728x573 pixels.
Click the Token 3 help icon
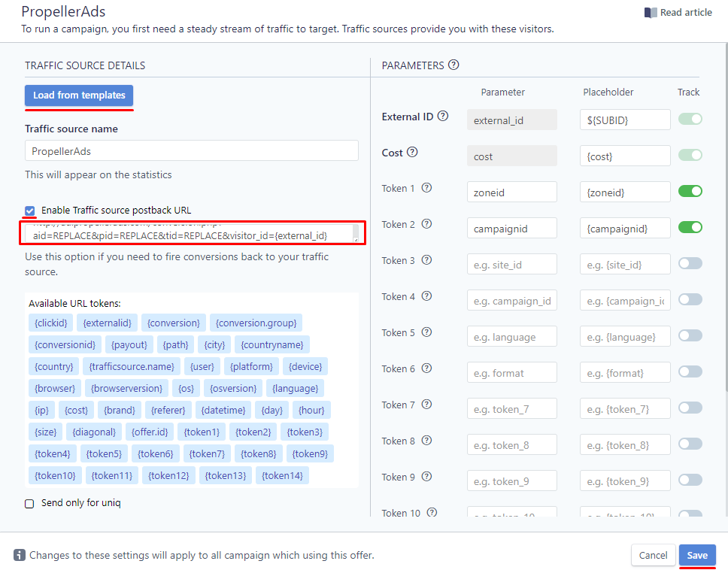click(x=426, y=260)
